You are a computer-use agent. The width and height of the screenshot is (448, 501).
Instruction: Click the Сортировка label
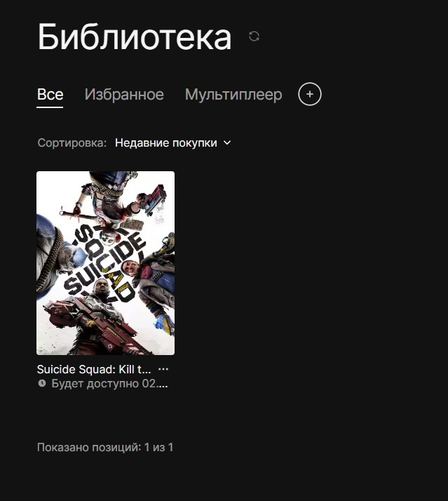(x=72, y=143)
